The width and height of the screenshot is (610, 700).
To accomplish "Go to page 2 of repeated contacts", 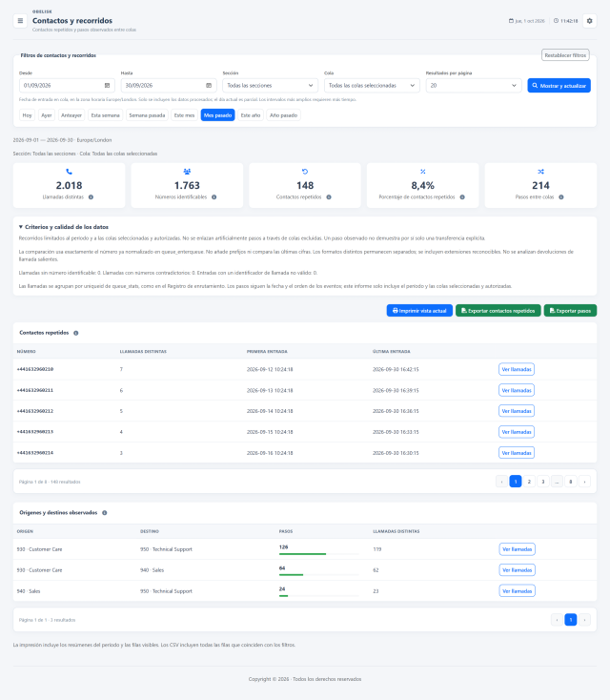I will (x=529, y=482).
